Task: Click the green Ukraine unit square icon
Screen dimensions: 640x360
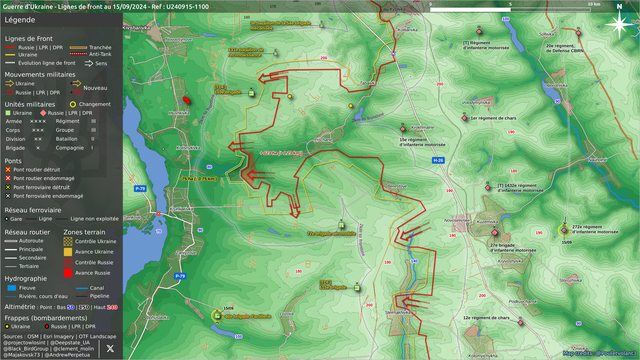Action: 8,113
